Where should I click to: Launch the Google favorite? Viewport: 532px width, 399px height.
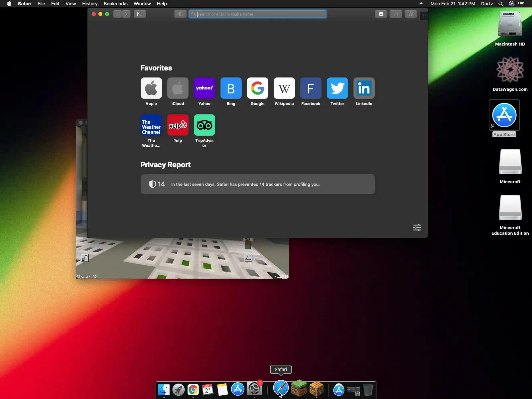pos(258,88)
